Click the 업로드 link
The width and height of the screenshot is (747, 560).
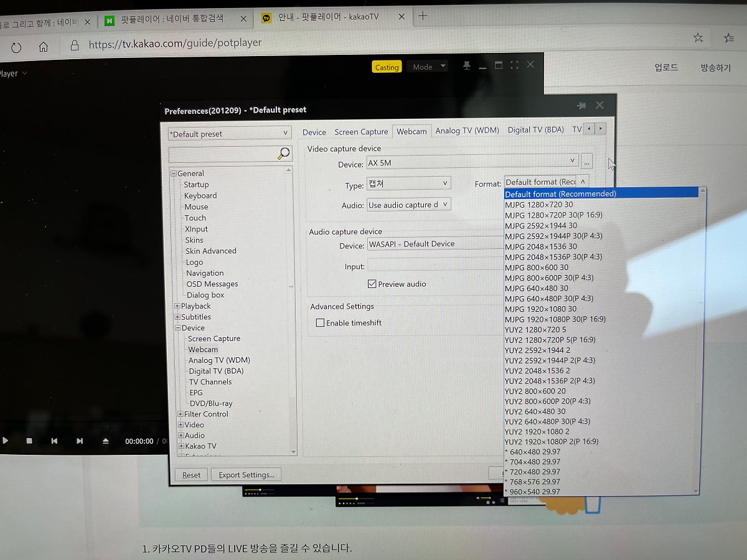point(666,67)
